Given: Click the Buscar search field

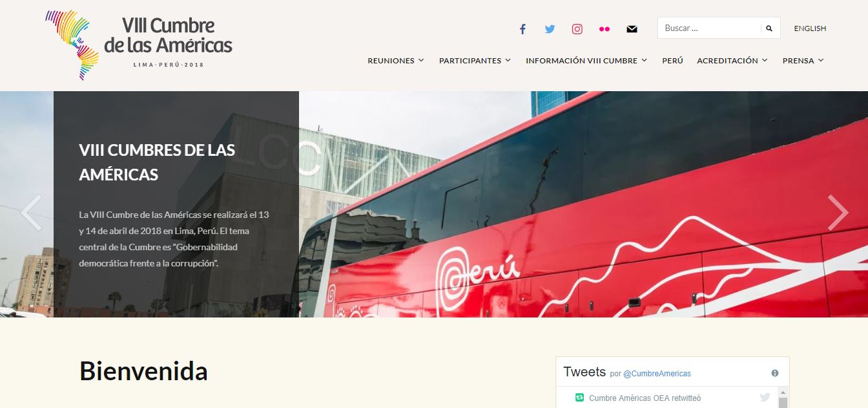Looking at the screenshot, I should tap(709, 28).
